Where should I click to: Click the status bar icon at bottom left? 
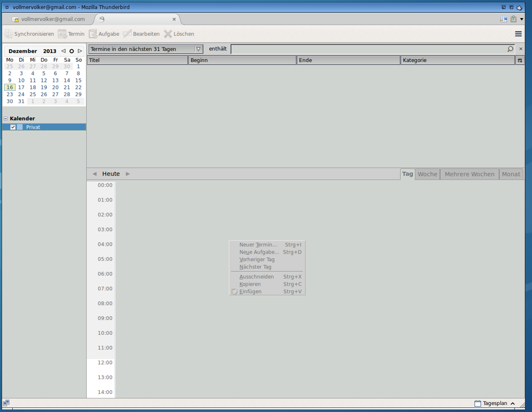6,403
